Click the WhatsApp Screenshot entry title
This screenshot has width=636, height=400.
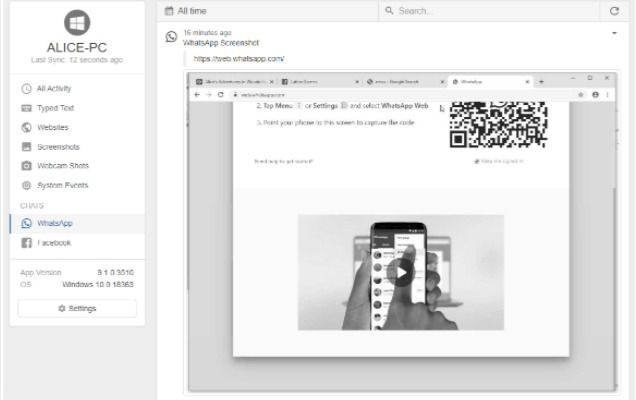click(x=221, y=43)
